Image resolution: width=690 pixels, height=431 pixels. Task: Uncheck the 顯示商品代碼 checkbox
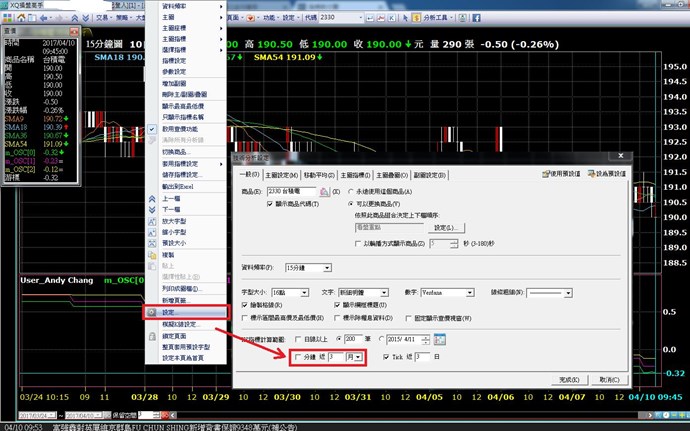click(x=270, y=203)
